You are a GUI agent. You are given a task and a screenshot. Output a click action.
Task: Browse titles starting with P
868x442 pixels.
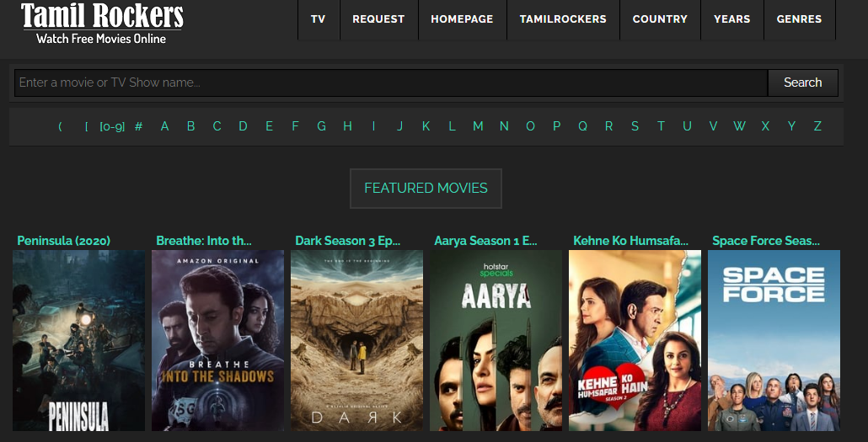556,126
